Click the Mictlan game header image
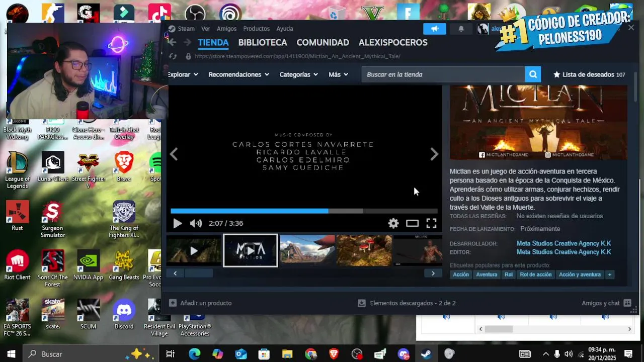 click(x=538, y=122)
